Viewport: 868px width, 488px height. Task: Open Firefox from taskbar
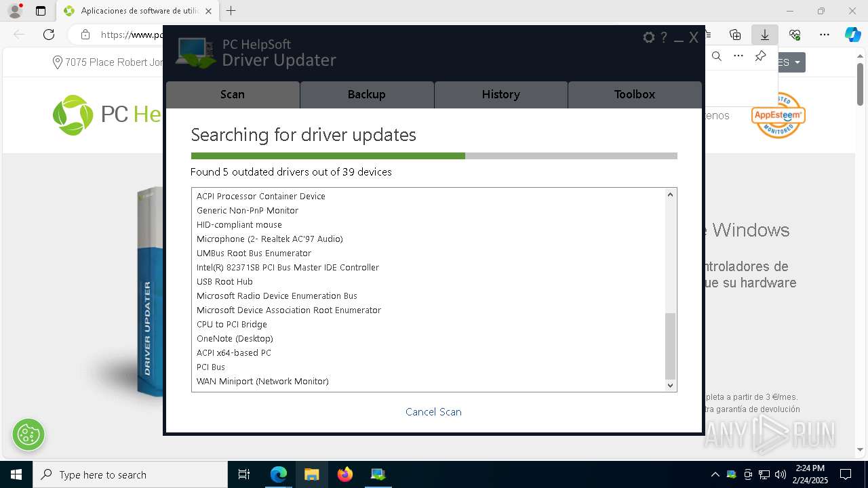click(345, 474)
